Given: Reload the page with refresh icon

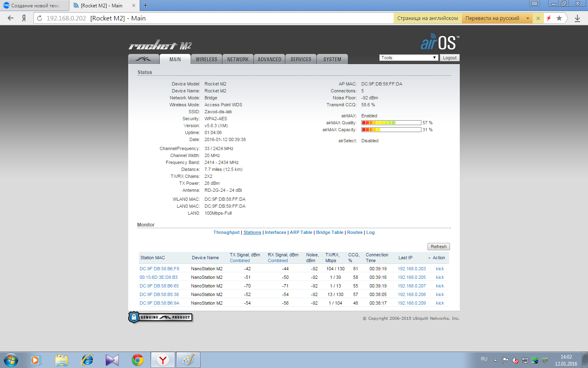Looking at the screenshot, I should point(40,18).
